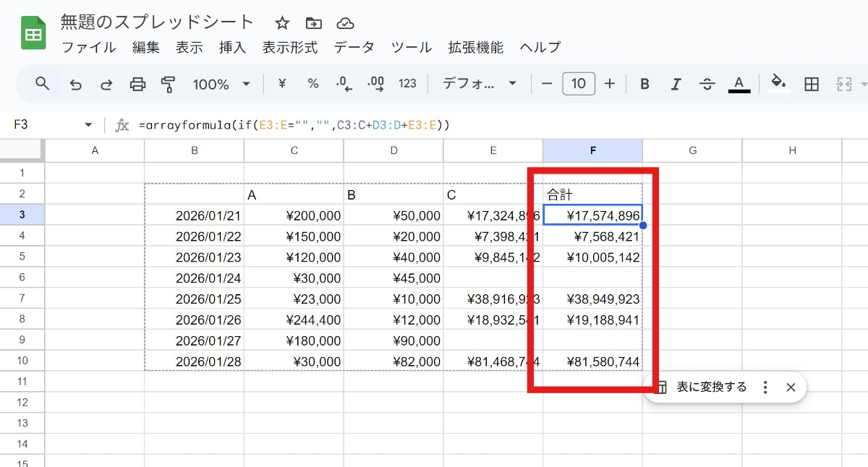Click the redo arrow icon
The width and height of the screenshot is (868, 467).
pos(106,85)
